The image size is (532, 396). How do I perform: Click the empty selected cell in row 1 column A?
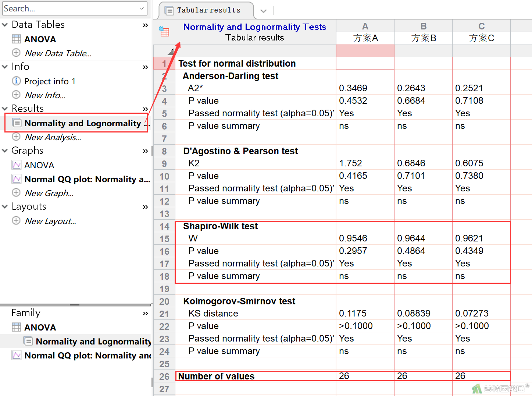coord(365,63)
